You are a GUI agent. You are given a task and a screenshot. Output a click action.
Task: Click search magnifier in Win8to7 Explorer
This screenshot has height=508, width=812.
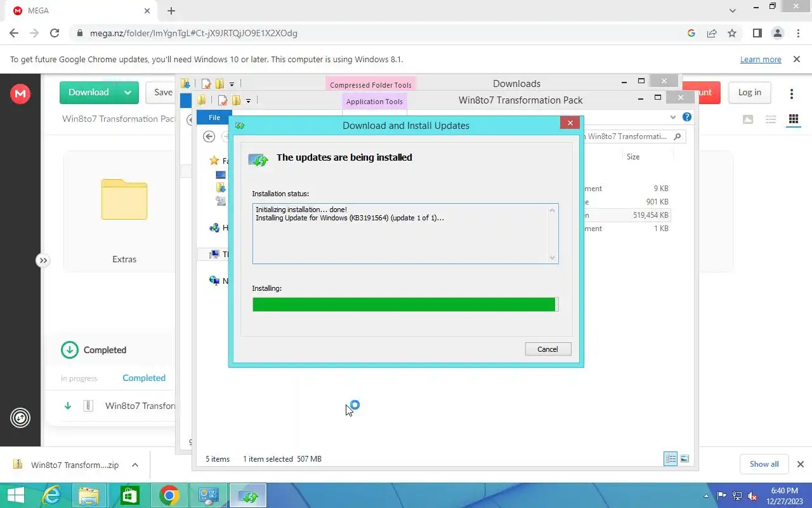coord(677,137)
